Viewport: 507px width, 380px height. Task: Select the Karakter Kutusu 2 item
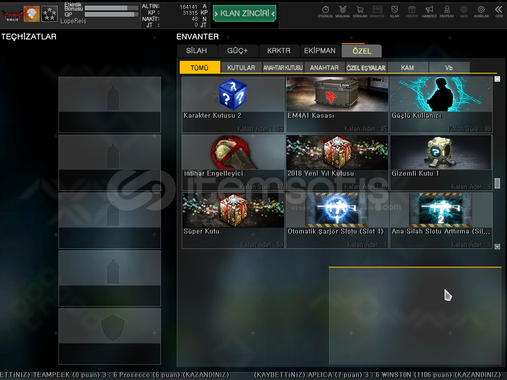click(233, 105)
